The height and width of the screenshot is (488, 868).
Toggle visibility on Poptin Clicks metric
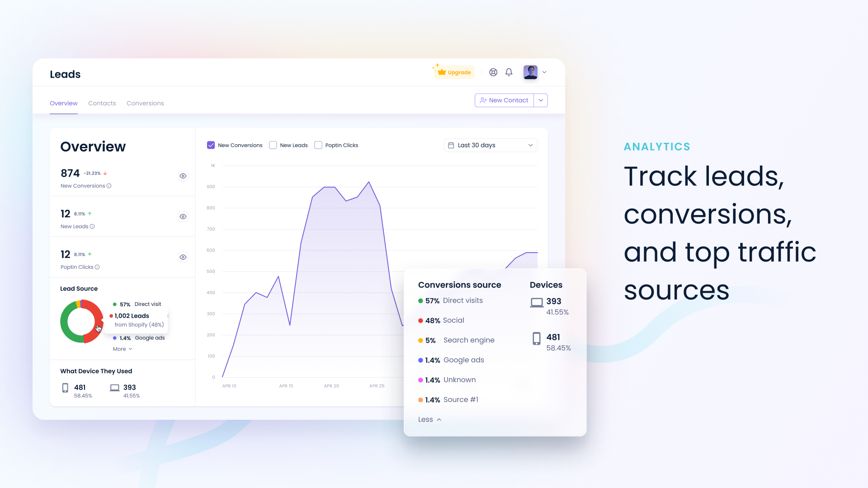tap(183, 257)
